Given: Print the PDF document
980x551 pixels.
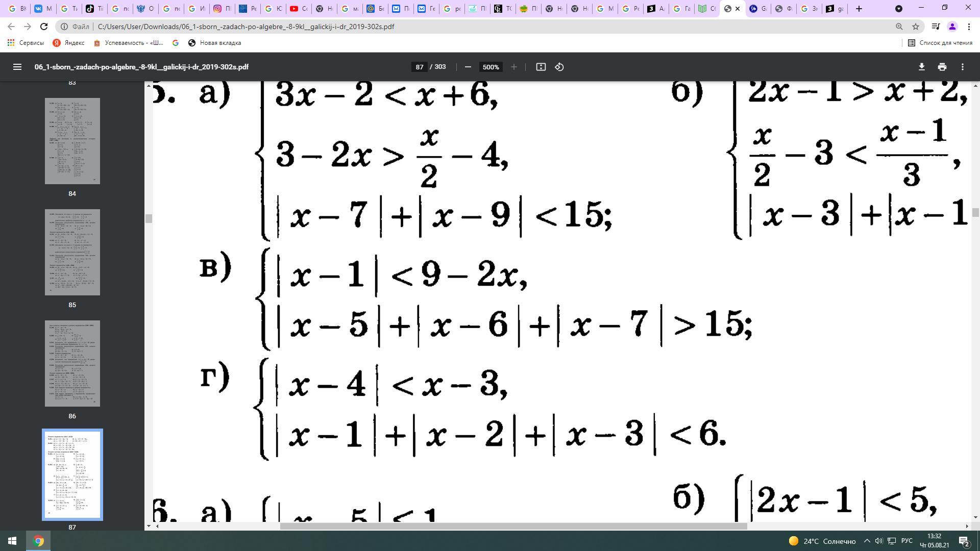Looking at the screenshot, I should (942, 67).
